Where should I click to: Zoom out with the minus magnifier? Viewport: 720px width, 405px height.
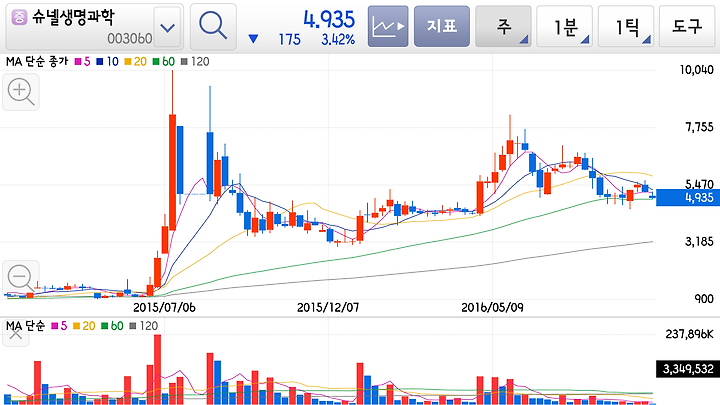(x=21, y=278)
